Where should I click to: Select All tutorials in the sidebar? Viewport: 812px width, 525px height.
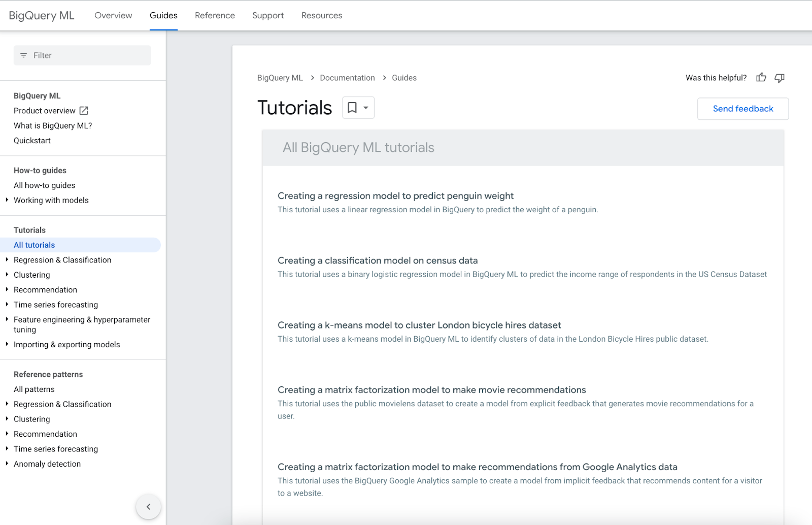tap(80, 245)
